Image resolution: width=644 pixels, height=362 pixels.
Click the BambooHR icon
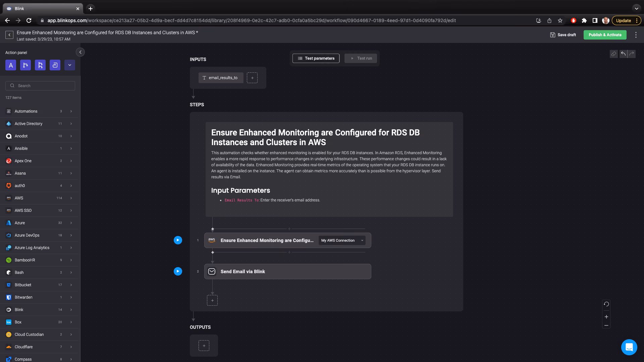click(9, 260)
